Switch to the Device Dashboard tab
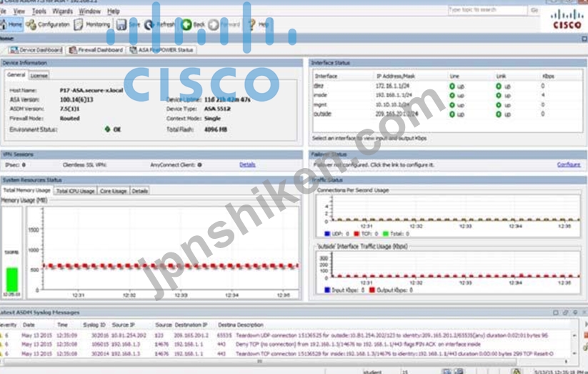The width and height of the screenshot is (588, 374). tap(36, 50)
